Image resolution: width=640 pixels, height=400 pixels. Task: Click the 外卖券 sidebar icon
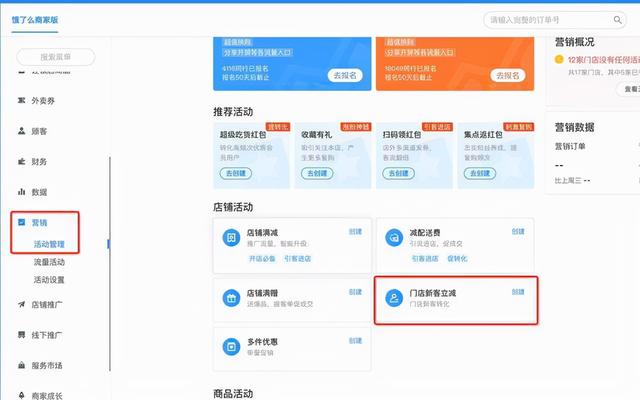(x=22, y=100)
